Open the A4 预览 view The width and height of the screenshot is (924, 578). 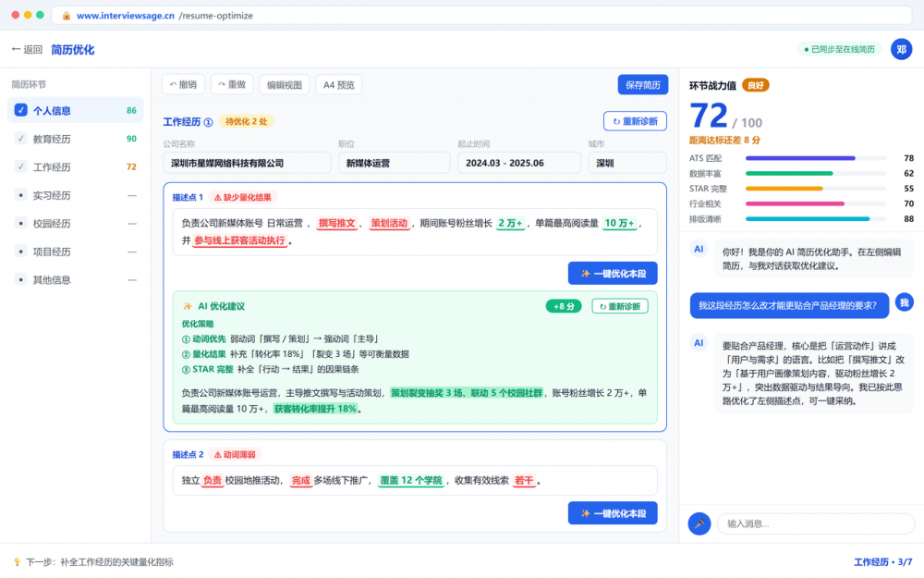pos(339,85)
